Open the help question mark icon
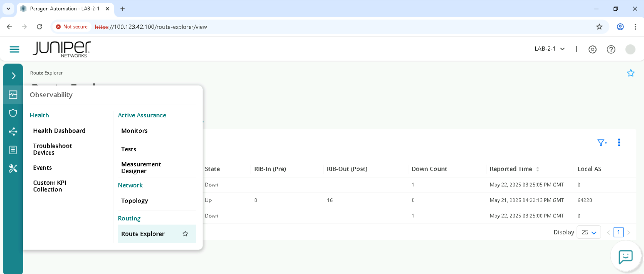 tap(611, 49)
